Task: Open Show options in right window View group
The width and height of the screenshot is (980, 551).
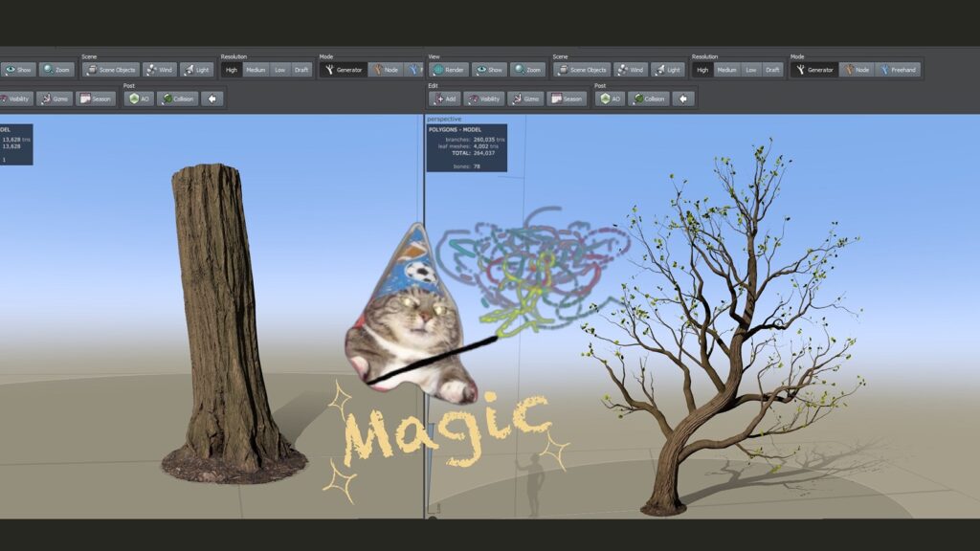Action: [x=488, y=70]
